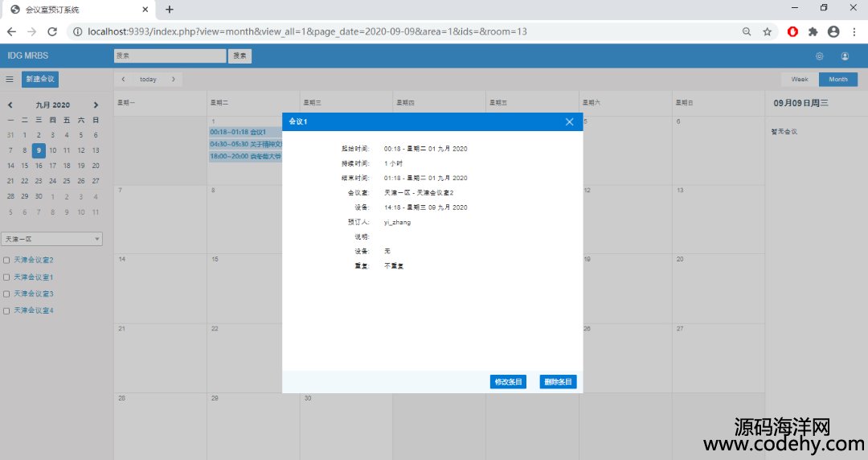Viewport: 868px width, 460px height.
Task: Switch to Week view tab
Action: [x=800, y=79]
